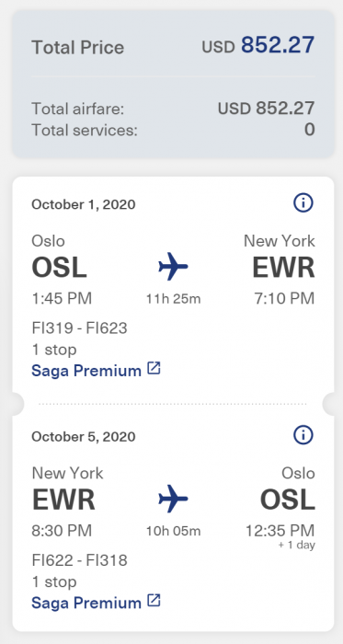Open info icon for October 1 flight

point(303,203)
